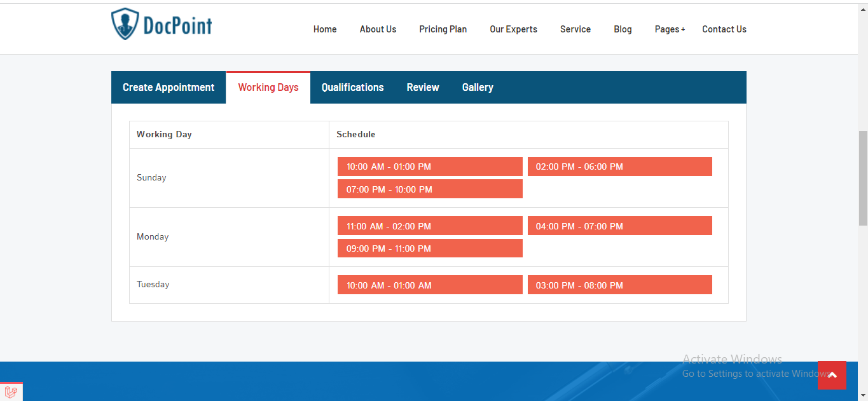Open the Service menu link
The width and height of the screenshot is (868, 401).
coord(575,29)
